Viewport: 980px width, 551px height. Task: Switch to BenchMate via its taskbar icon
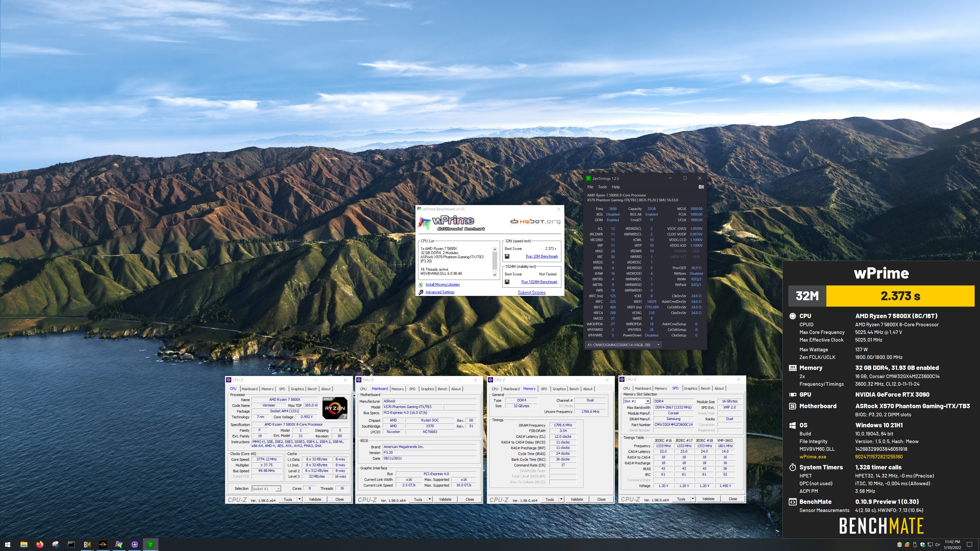87,545
